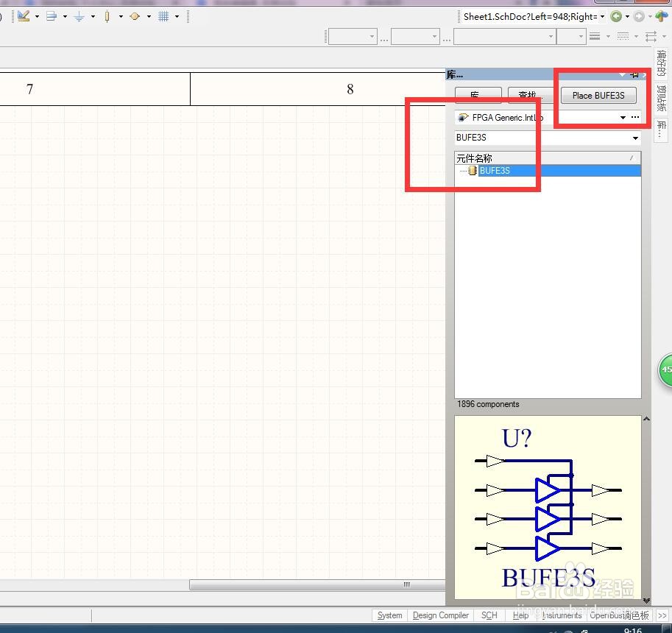
Task: Open the library panel options triangle menu
Action: pyautogui.click(x=622, y=74)
